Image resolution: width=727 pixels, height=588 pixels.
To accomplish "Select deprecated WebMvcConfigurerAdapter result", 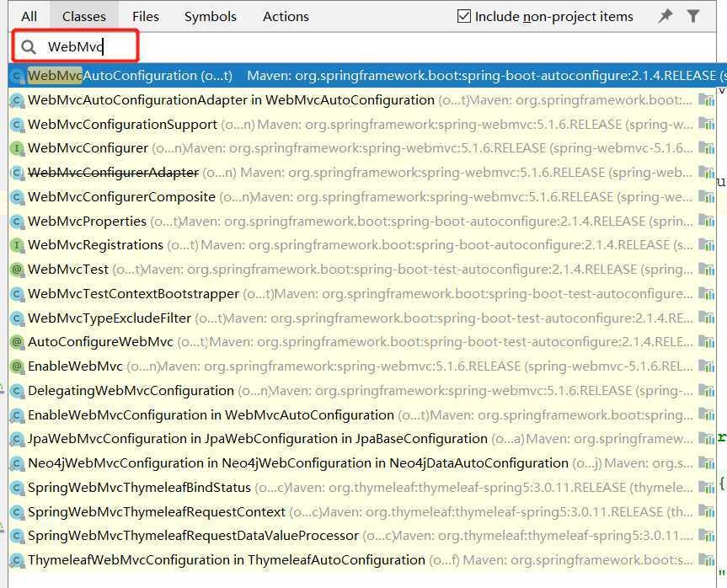I will [x=362, y=173].
